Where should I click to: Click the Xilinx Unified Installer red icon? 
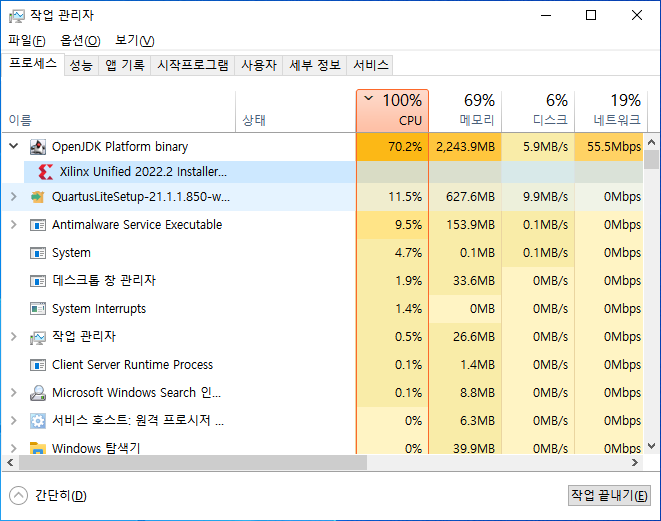pos(46,172)
